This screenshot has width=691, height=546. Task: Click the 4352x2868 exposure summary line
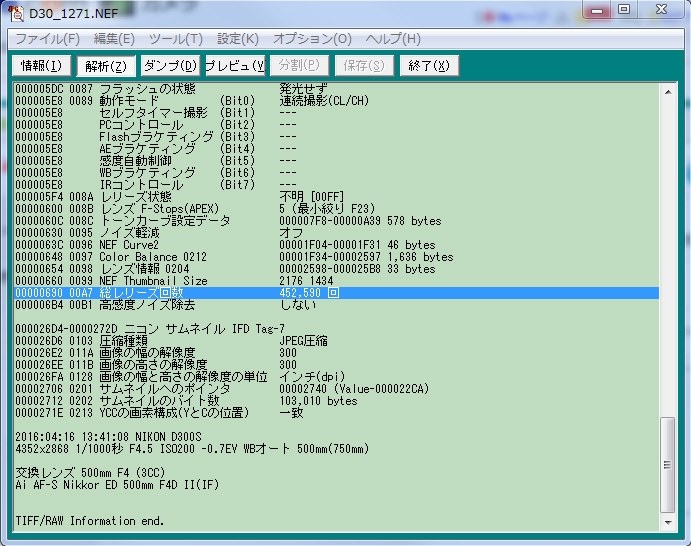(192, 449)
